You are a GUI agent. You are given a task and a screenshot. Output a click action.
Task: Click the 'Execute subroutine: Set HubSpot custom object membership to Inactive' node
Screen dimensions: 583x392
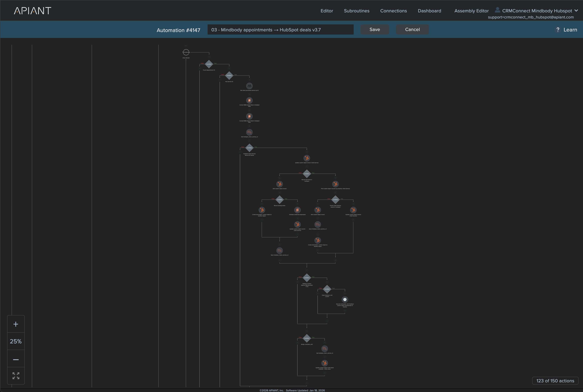[345, 299]
